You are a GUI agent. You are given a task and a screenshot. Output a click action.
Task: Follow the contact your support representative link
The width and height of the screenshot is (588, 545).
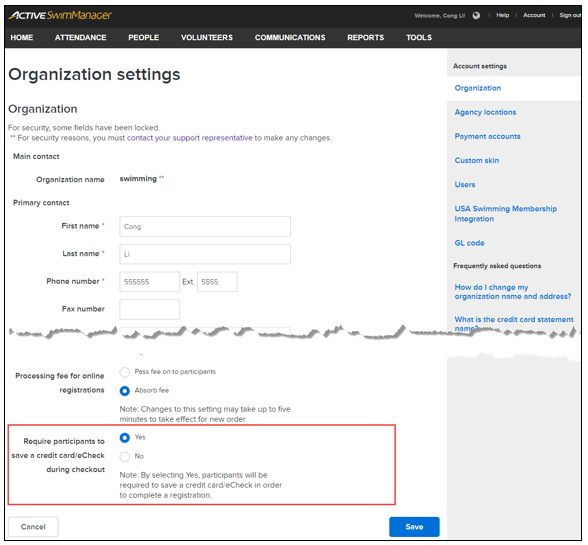click(x=189, y=138)
